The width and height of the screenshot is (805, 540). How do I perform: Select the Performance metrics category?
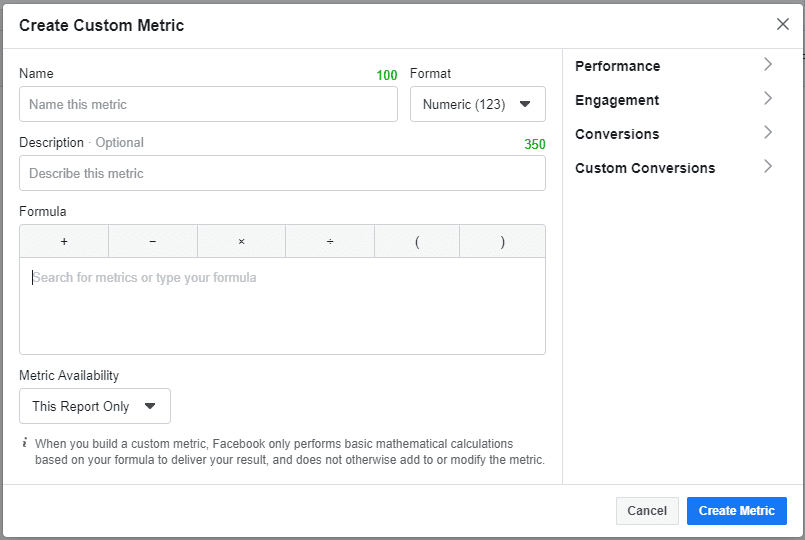point(617,66)
